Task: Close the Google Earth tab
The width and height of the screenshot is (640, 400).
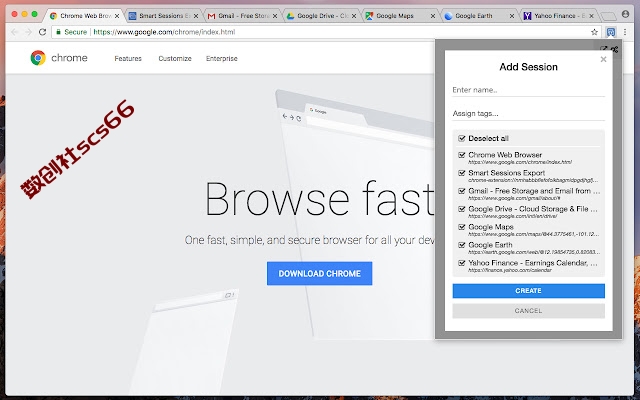Action: (512, 16)
